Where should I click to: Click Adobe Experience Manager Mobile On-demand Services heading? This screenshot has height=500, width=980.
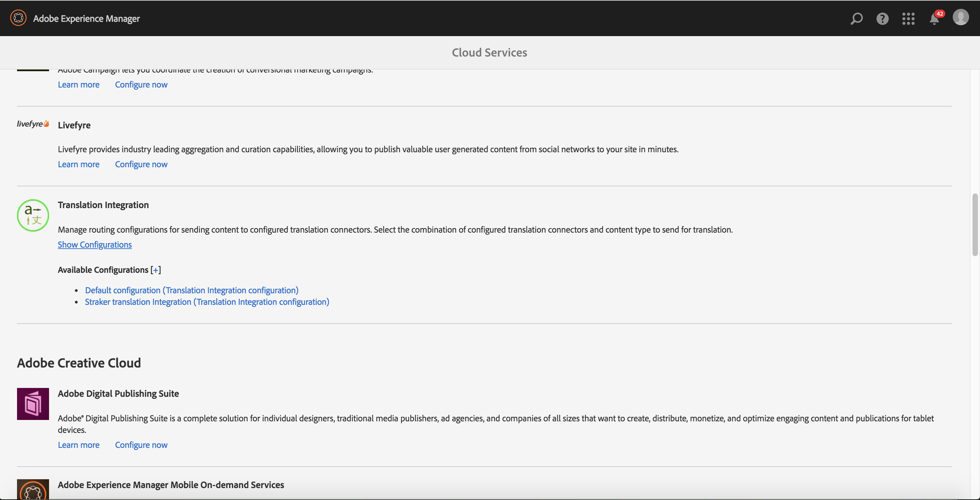click(171, 485)
